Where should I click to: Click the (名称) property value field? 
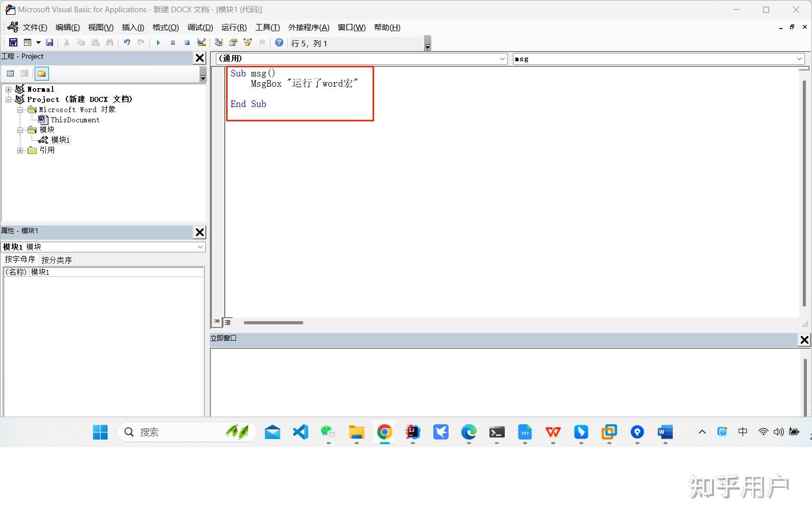(x=116, y=272)
